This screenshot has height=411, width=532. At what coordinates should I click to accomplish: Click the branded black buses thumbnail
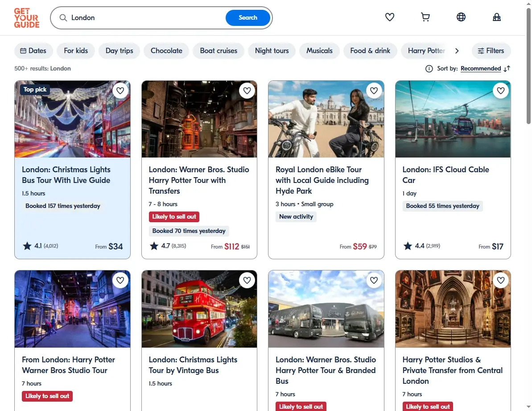326,309
